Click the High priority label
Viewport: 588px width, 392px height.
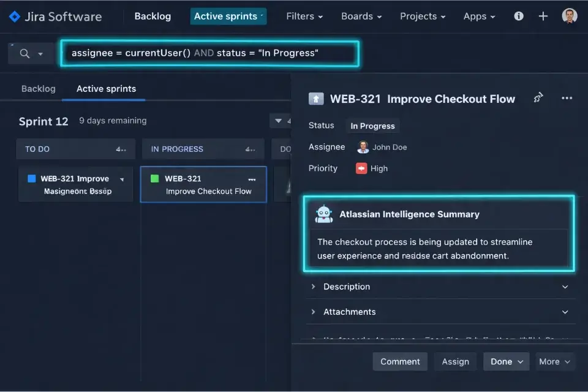click(379, 168)
